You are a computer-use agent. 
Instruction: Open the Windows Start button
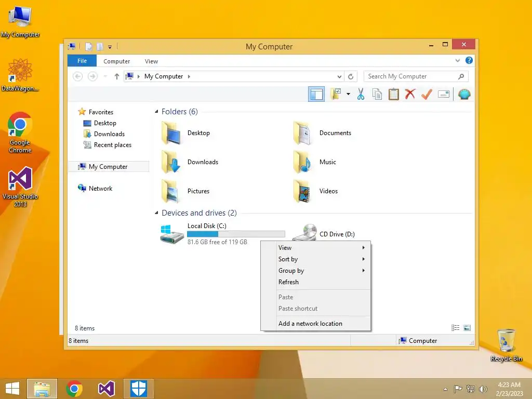tap(12, 389)
